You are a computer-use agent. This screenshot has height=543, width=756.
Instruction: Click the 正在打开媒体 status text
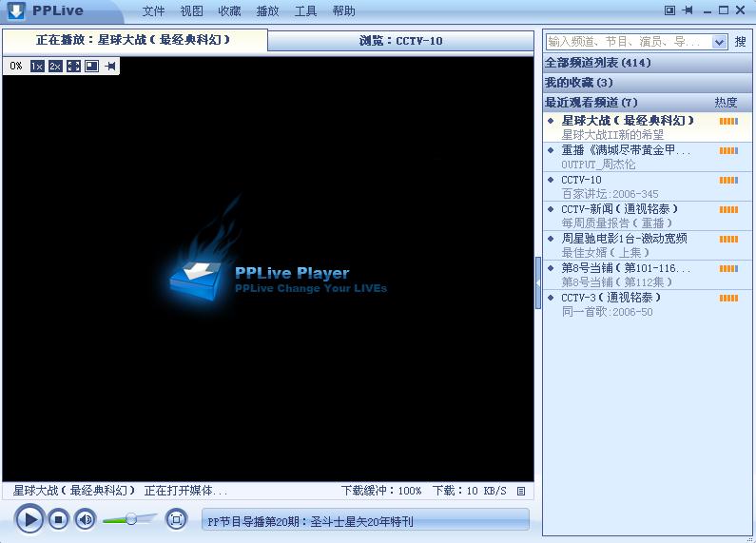click(185, 491)
